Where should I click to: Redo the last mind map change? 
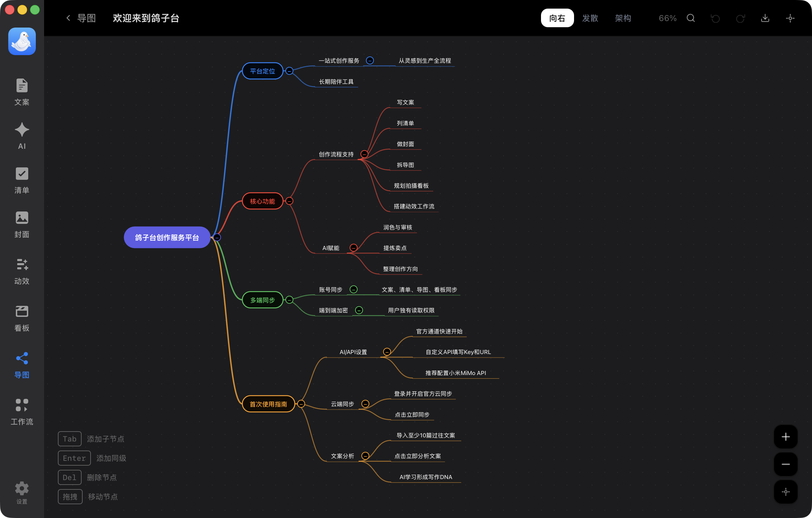pos(740,18)
